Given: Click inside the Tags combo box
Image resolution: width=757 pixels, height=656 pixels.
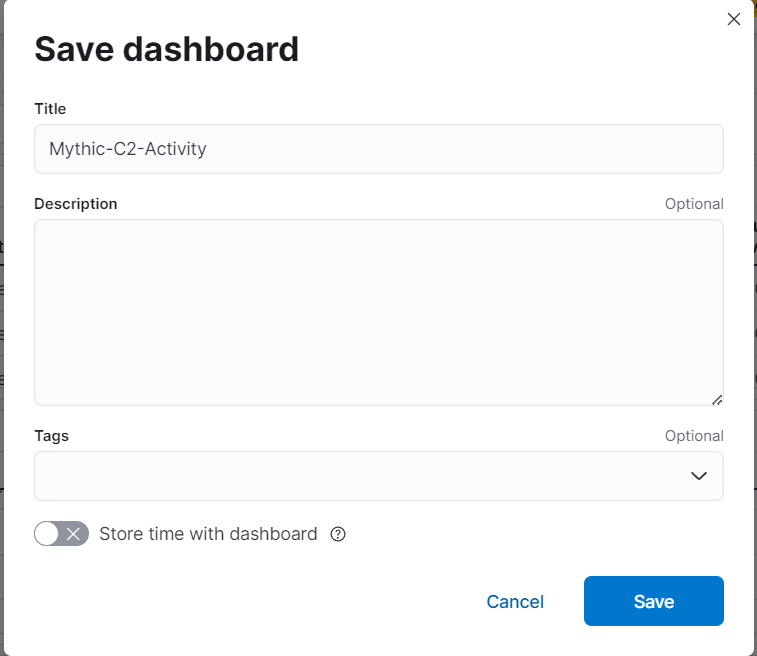Looking at the screenshot, I should pos(378,476).
